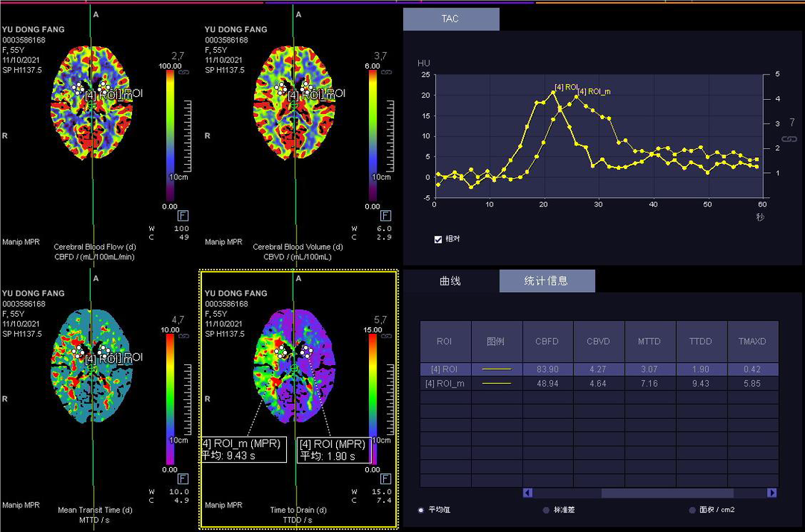This screenshot has height=532, width=805.
Task: Click the 5.85 TMAXD cell
Action: [753, 384]
